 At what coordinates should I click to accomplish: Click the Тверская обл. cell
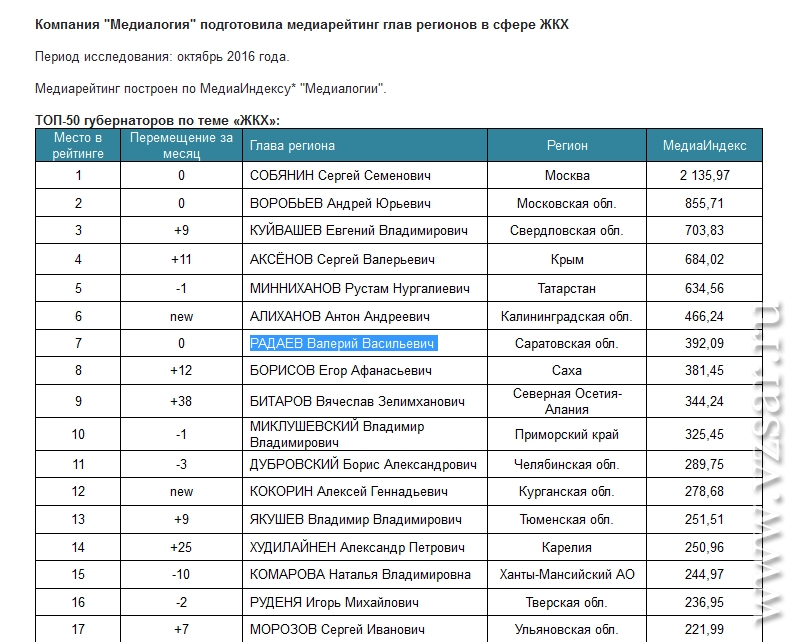pos(567,602)
